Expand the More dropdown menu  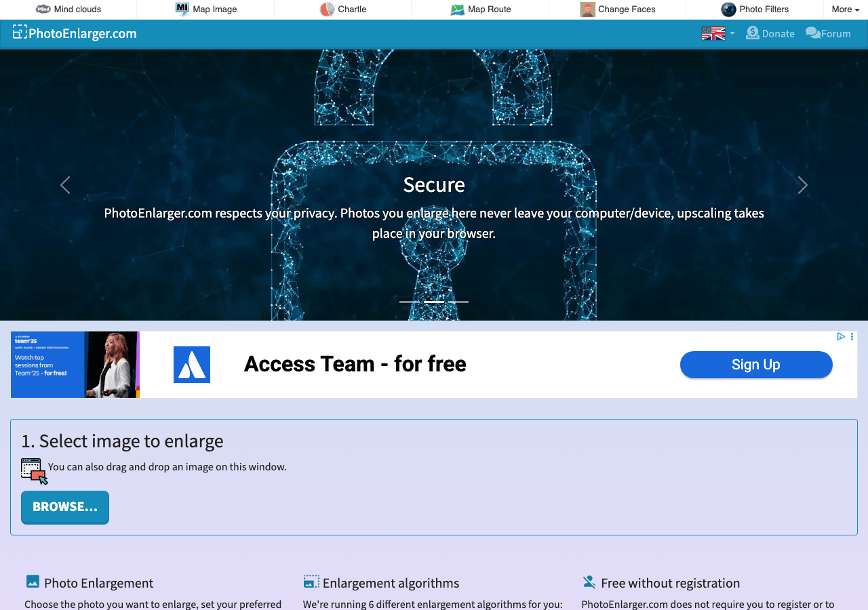[x=846, y=9]
